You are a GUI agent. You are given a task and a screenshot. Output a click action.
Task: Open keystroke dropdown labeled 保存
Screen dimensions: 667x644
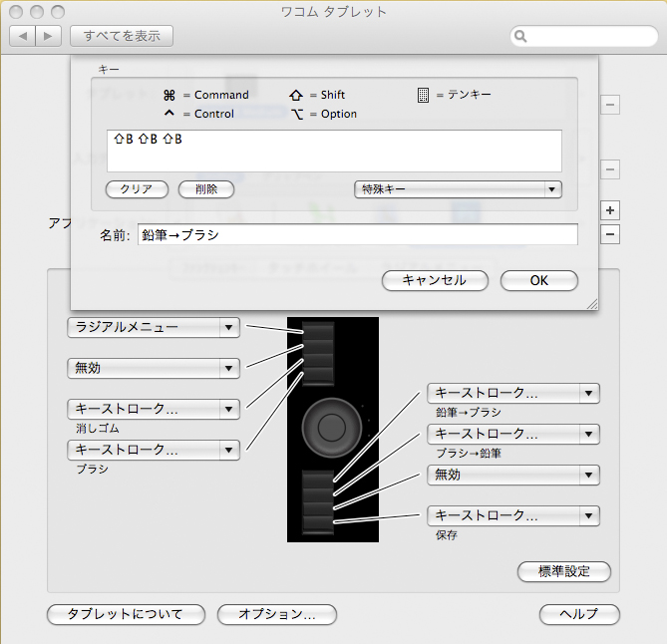[x=513, y=516]
